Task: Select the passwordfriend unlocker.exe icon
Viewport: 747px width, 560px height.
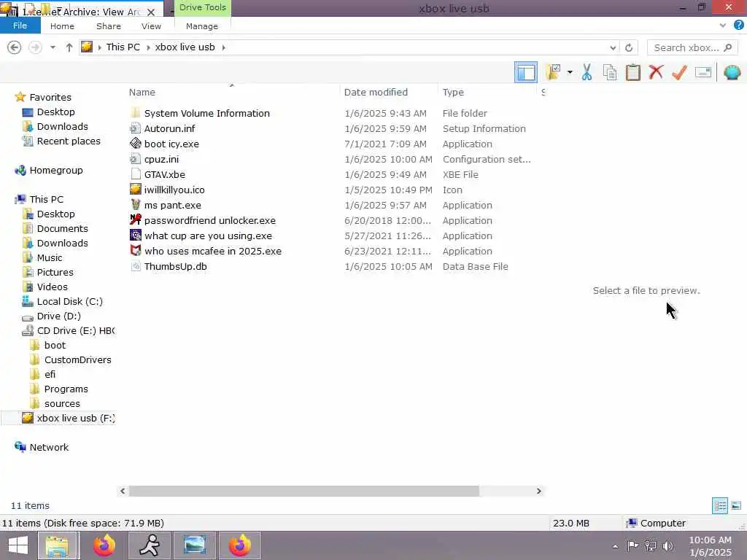Action: click(135, 219)
